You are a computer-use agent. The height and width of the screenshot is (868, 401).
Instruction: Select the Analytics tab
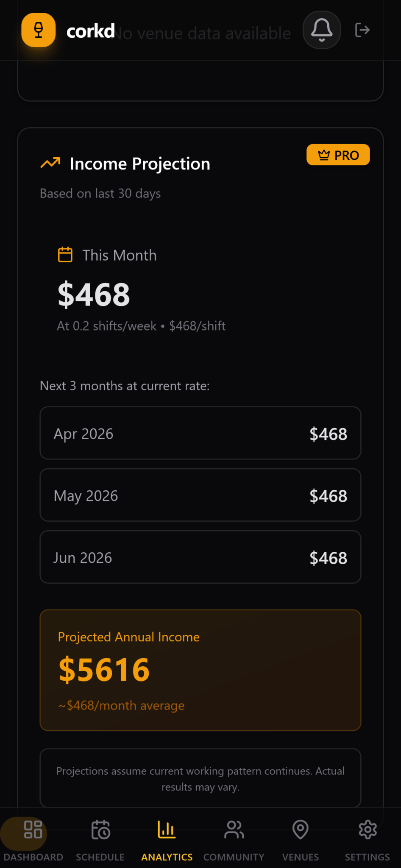tap(167, 837)
